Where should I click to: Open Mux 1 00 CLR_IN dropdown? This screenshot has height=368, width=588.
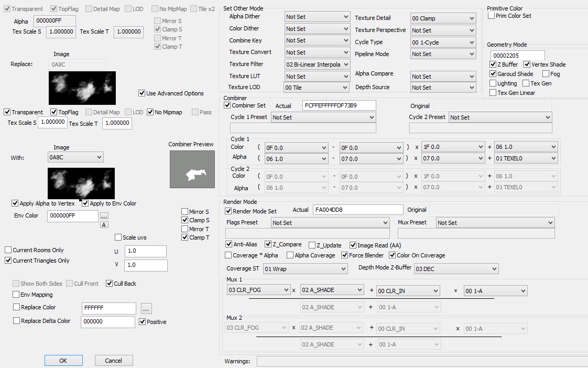pyautogui.click(x=408, y=291)
